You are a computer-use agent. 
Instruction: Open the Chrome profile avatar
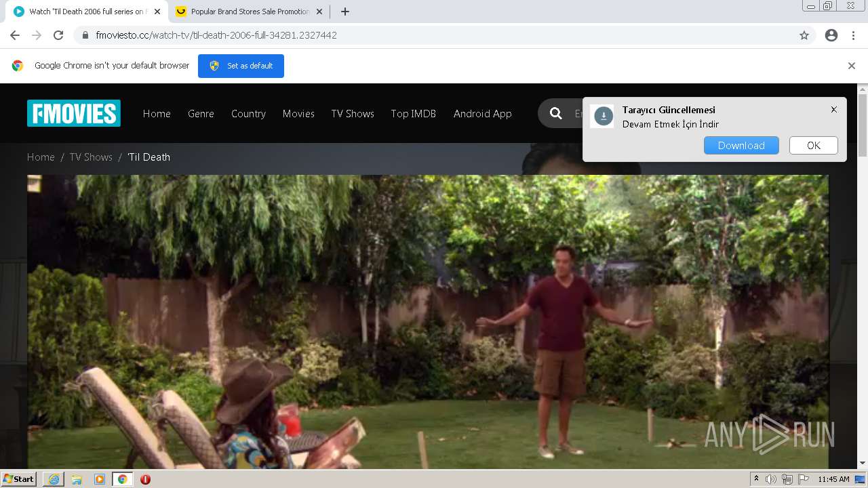coord(831,35)
